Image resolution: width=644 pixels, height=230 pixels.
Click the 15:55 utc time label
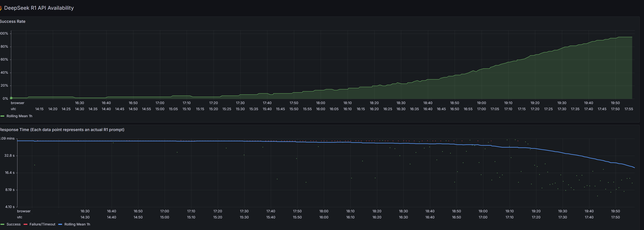point(307,109)
